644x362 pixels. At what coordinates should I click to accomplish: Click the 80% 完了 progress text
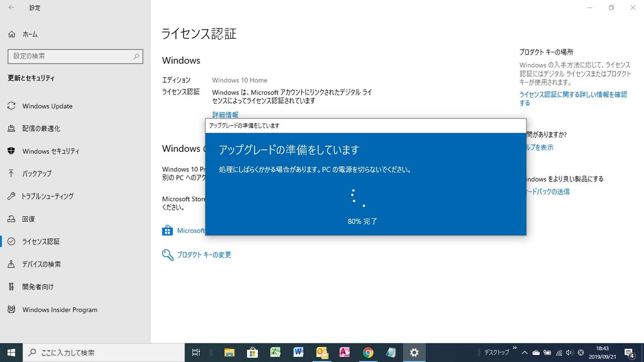coord(362,221)
